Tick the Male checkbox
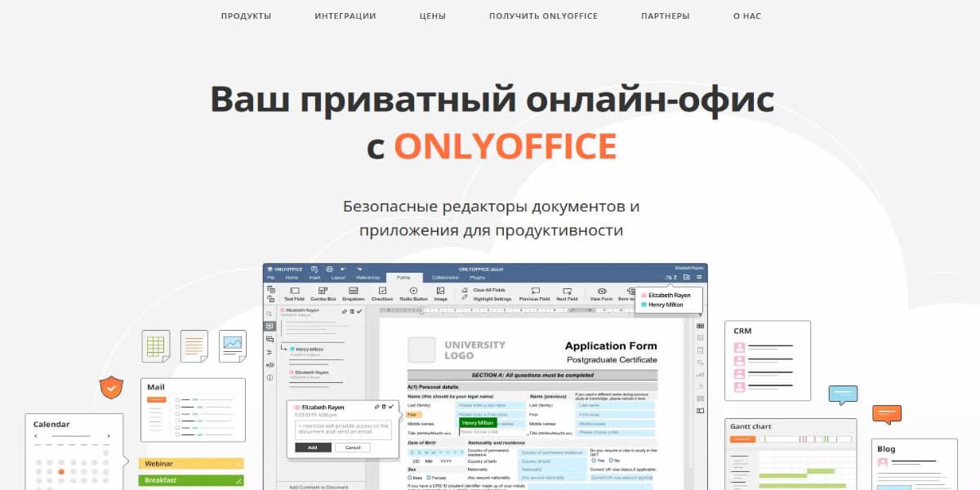Viewport: 980px width, 490px height. (410, 478)
